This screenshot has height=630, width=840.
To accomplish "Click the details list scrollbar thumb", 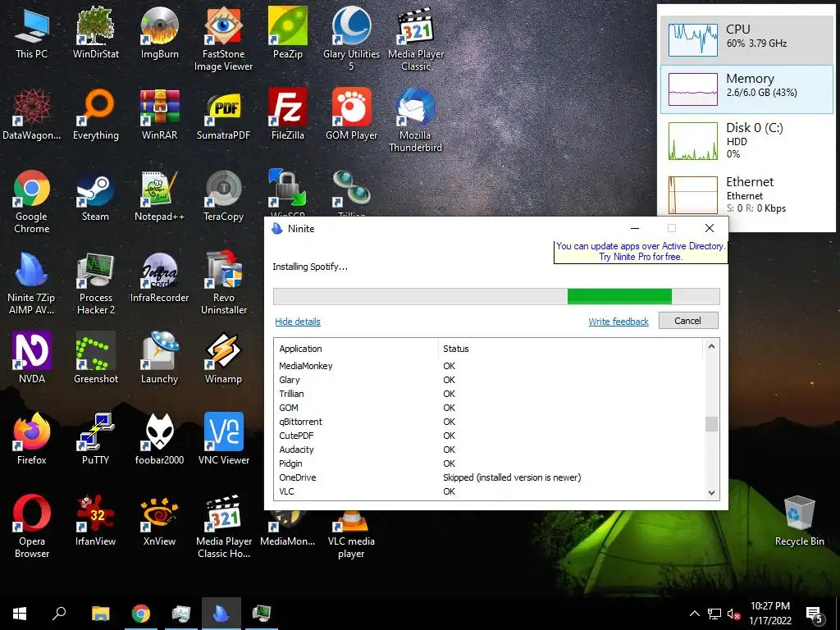I will coord(711,424).
